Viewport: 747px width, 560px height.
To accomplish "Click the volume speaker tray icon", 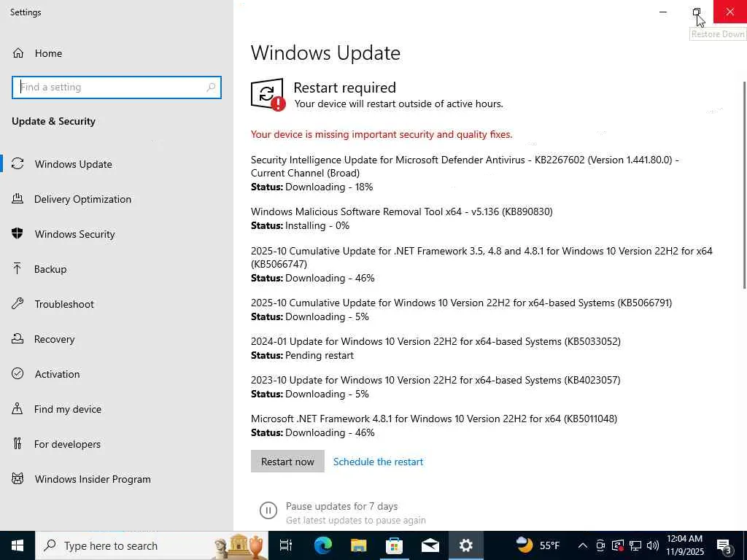I will pos(653,545).
